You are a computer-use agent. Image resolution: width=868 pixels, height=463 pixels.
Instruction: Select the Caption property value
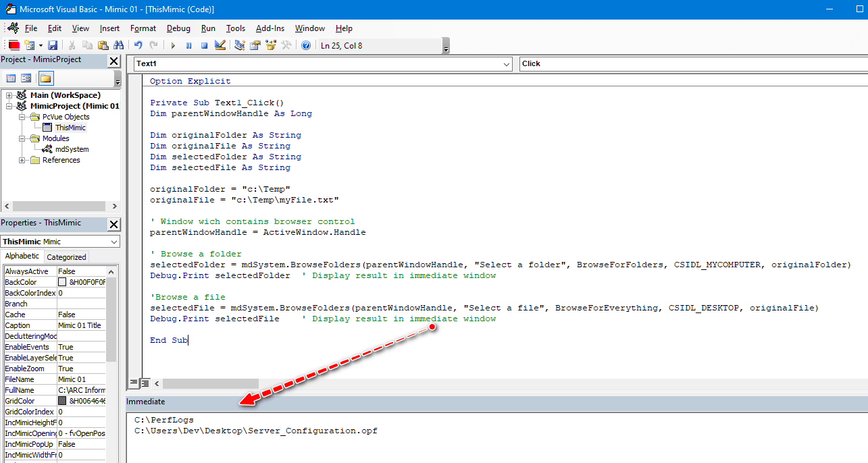[81, 325]
